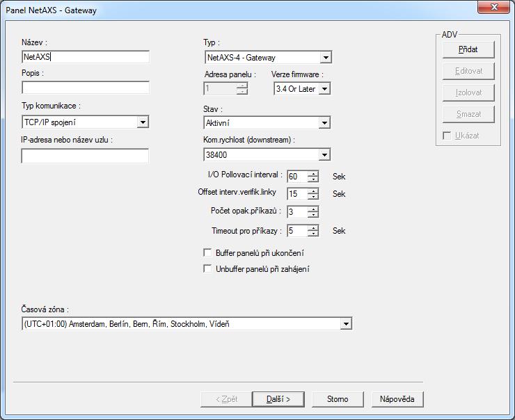Cancel the dialog with Storno
515x420 pixels.
[x=338, y=399]
